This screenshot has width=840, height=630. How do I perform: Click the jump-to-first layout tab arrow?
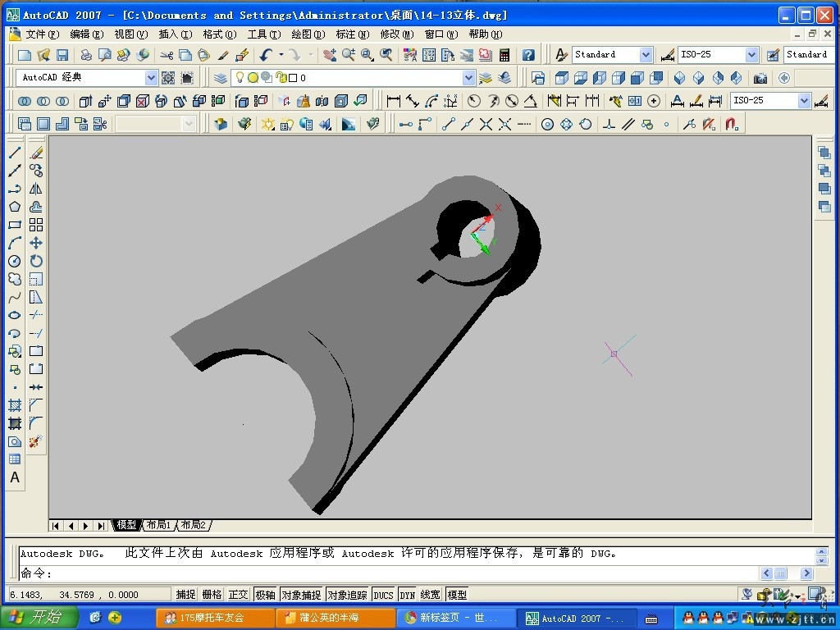55,526
